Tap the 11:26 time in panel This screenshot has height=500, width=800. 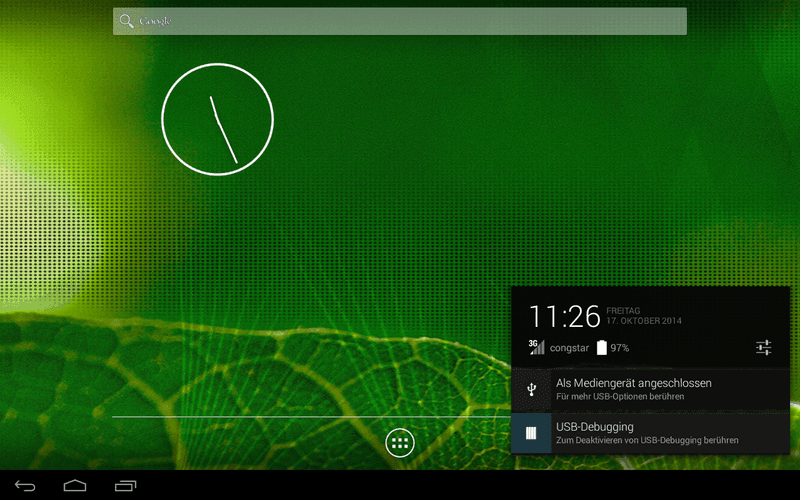(x=564, y=316)
